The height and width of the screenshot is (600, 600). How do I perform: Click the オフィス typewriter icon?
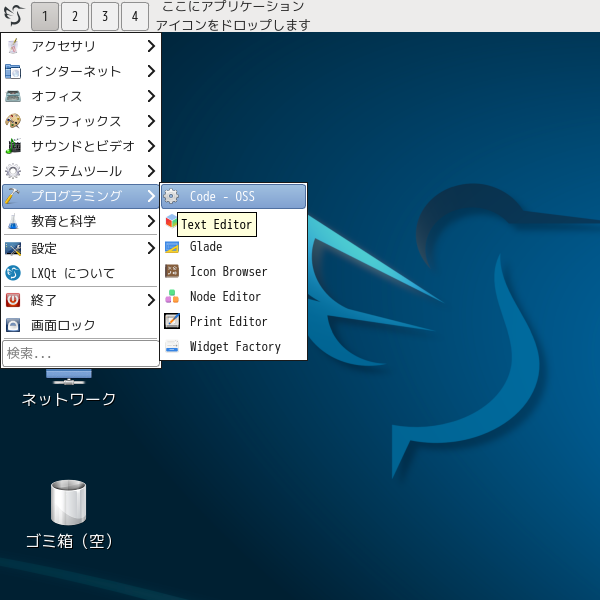tap(13, 96)
